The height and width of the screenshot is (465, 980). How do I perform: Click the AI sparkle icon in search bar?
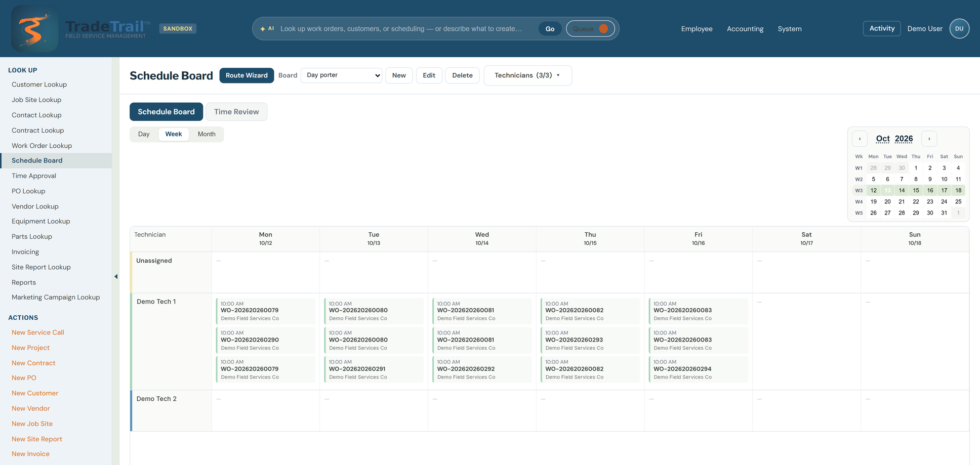(x=263, y=29)
